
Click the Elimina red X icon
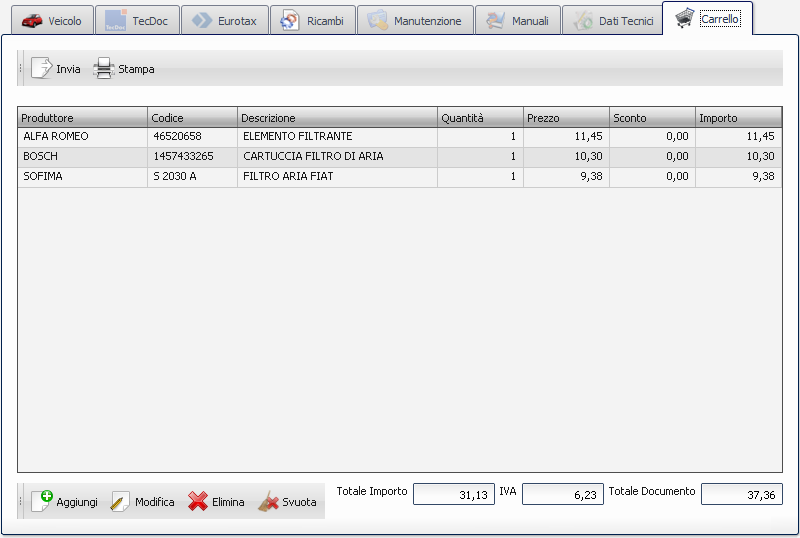[197, 501]
